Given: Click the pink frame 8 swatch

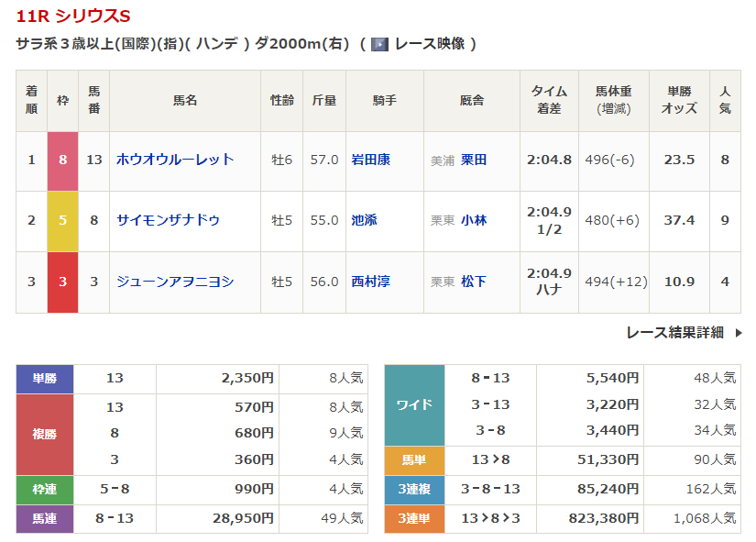Looking at the screenshot, I should tap(63, 160).
